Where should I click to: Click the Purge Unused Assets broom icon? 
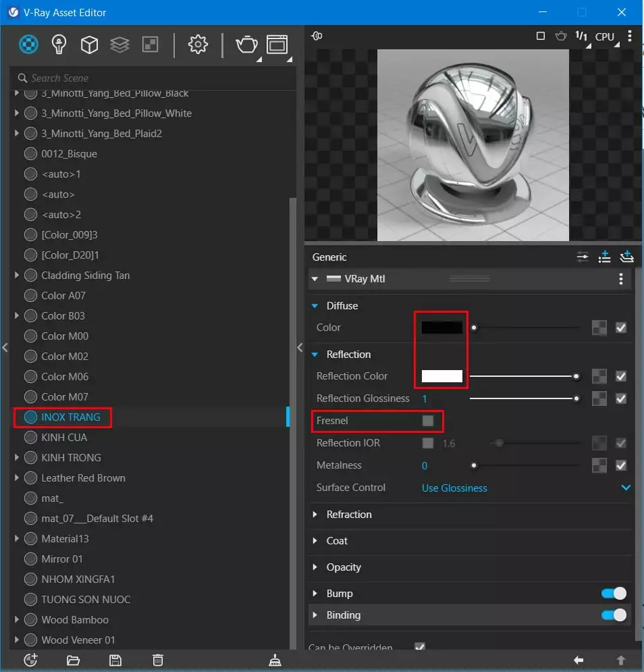pos(275,660)
